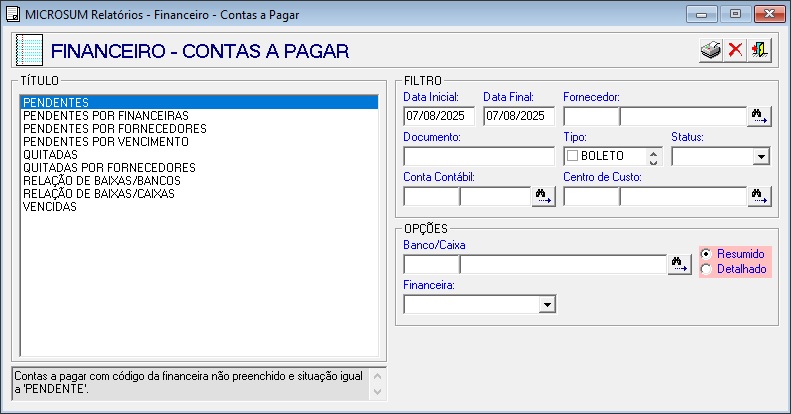Screen dimensions: 791x414
Task: Select QUITADAS POR FORNECEDORES report
Action: tap(199, 167)
